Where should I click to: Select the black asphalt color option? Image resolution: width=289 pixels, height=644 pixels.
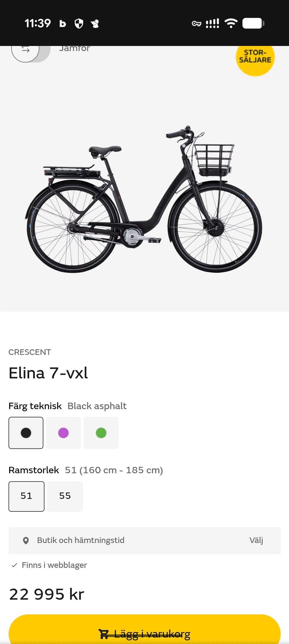pos(26,433)
